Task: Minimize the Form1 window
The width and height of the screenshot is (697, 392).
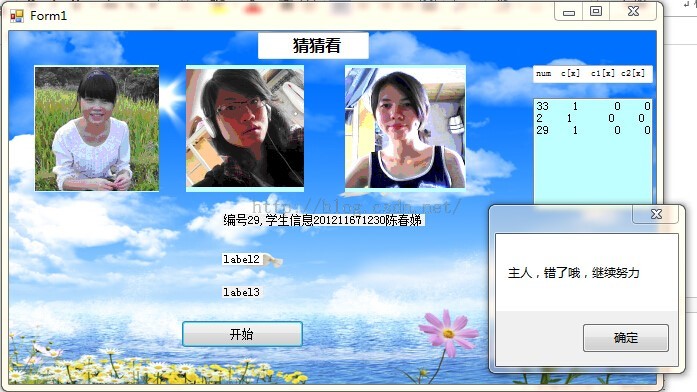Action: point(569,12)
